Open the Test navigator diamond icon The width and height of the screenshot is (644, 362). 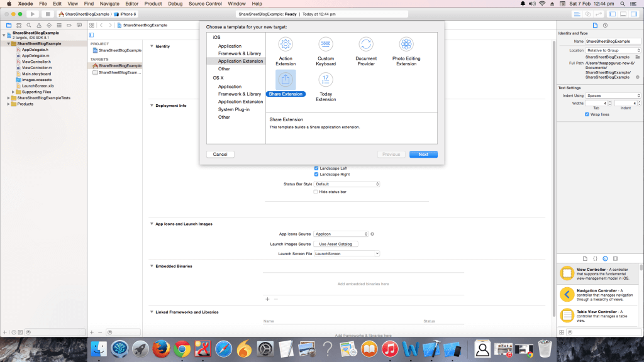click(49, 25)
